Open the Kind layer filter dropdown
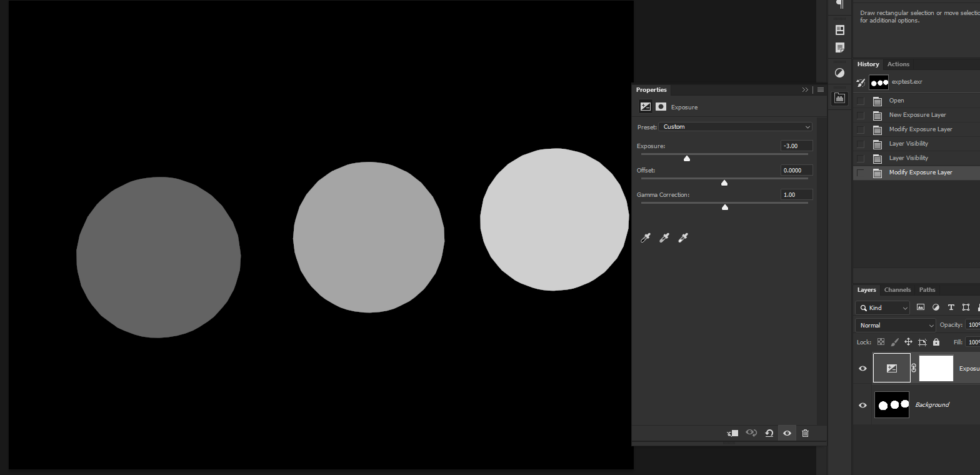Screen dimensions: 980x475 pos(882,307)
